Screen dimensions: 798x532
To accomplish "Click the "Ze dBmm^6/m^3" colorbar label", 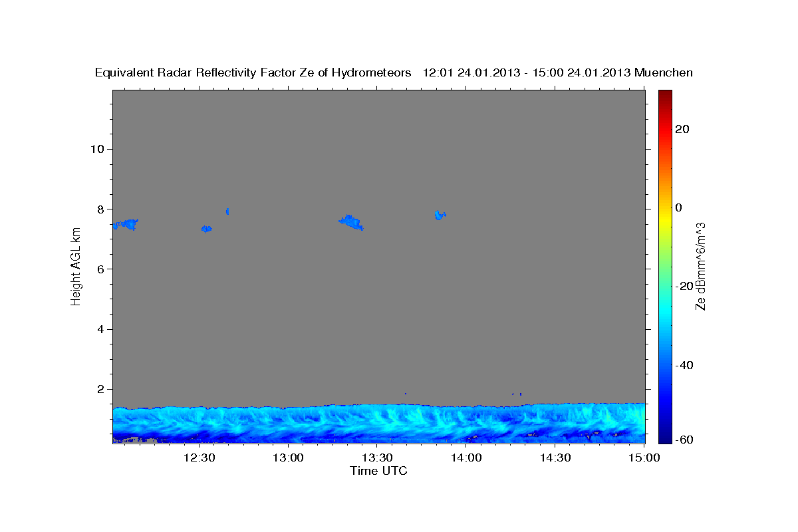I will click(700, 267).
